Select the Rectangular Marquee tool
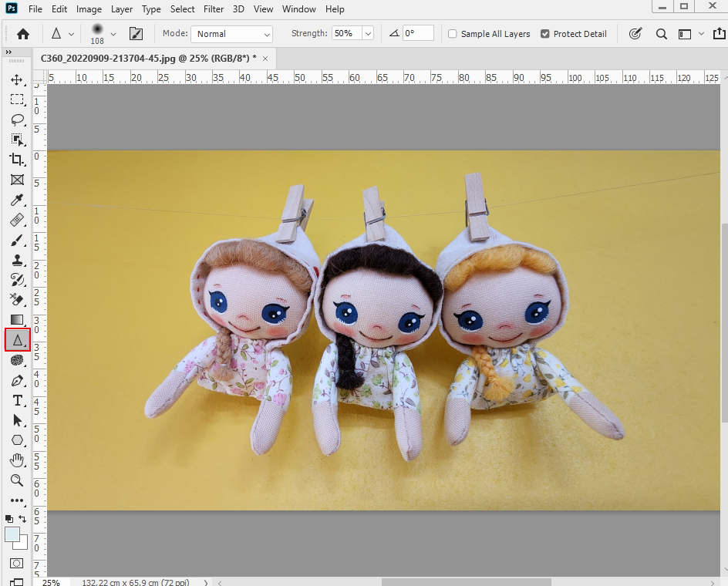This screenshot has height=586, width=728. click(x=17, y=99)
